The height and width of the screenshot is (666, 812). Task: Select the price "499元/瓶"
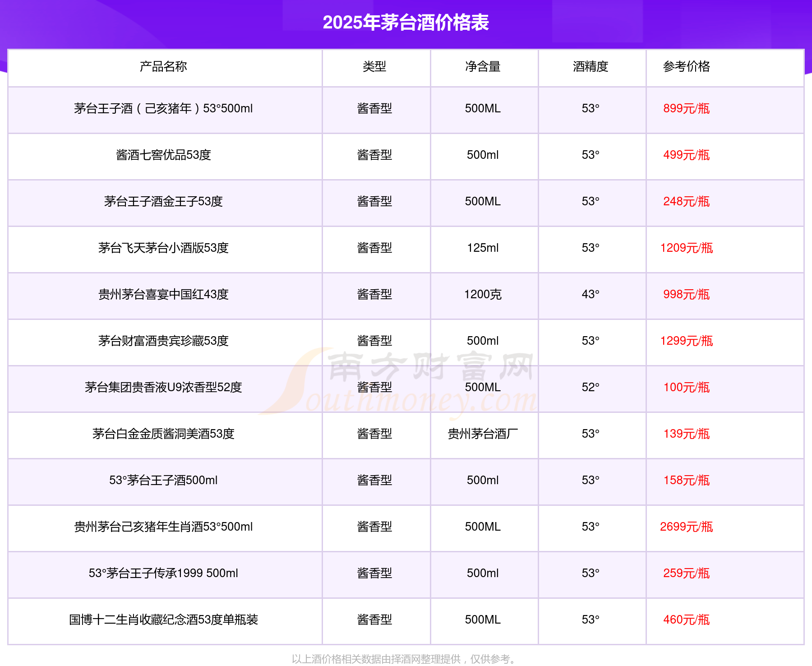pos(686,155)
